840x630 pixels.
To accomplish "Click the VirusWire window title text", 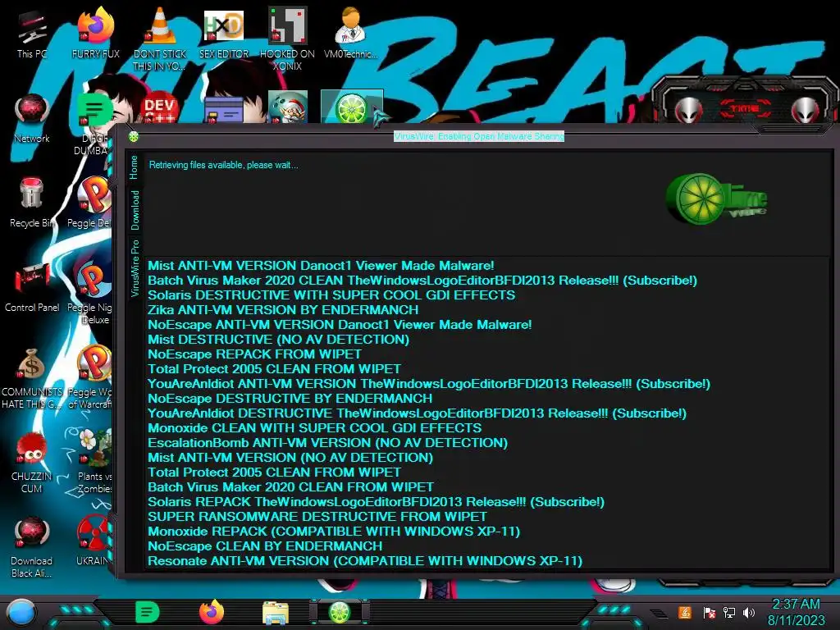I will coord(479,136).
